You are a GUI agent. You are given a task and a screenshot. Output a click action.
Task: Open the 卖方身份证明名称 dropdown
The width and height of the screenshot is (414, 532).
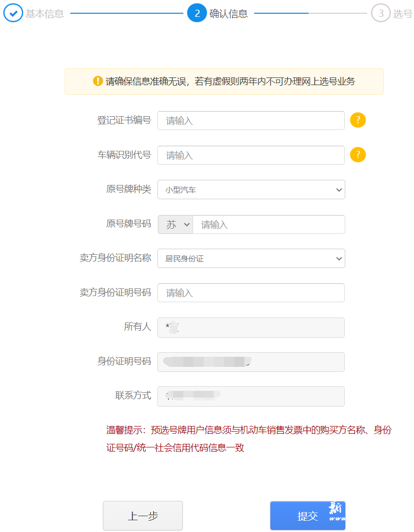(251, 258)
